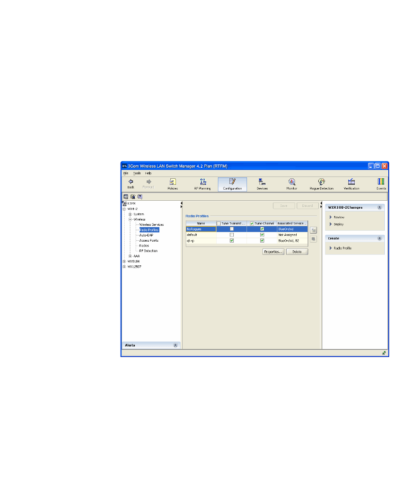420x504 pixels.
Task: Collapse the WXR100-2Changes panel
Action: coord(379,208)
